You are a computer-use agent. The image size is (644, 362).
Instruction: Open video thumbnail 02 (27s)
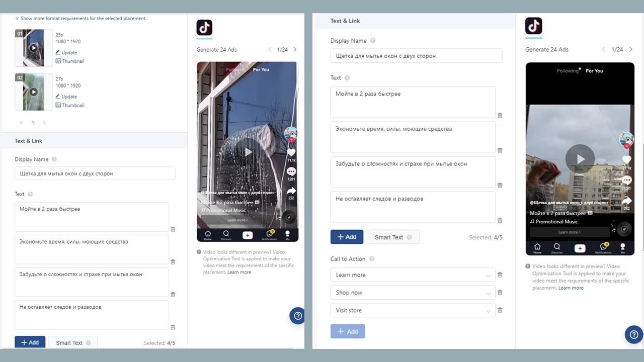(x=34, y=92)
